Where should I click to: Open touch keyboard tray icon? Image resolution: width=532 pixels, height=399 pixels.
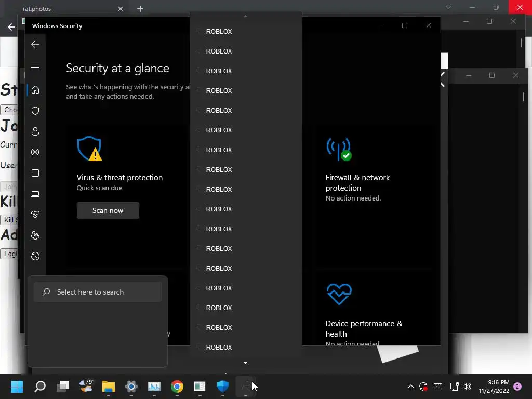coord(438,387)
